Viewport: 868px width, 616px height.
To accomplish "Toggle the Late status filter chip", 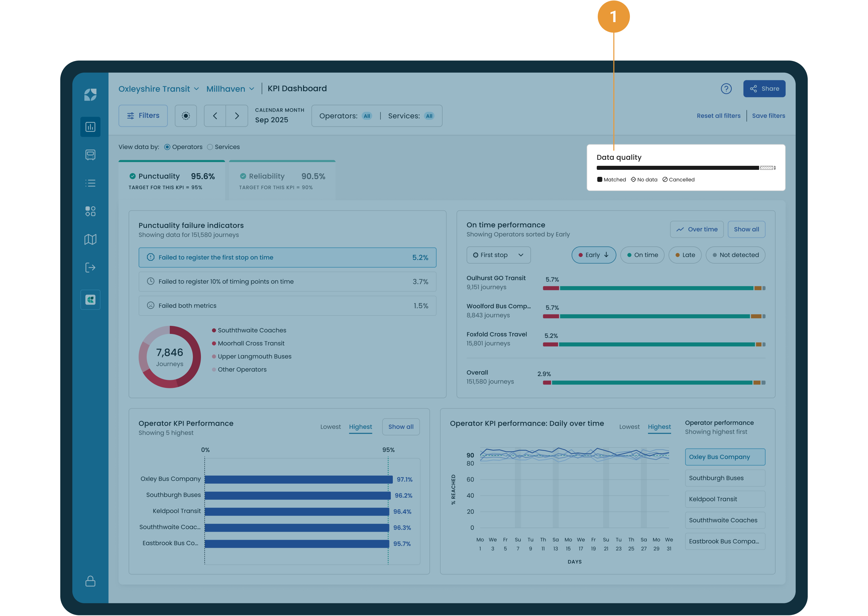I will tap(685, 255).
